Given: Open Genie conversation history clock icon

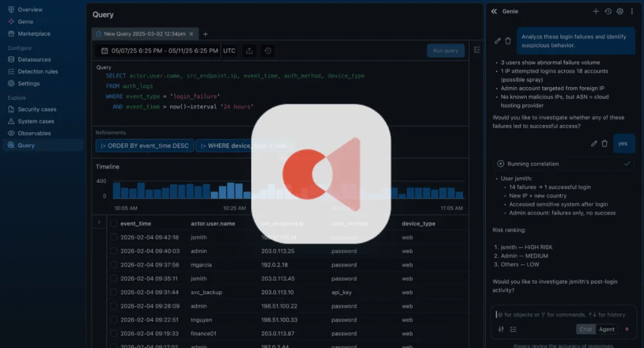Looking at the screenshot, I should pyautogui.click(x=608, y=12).
